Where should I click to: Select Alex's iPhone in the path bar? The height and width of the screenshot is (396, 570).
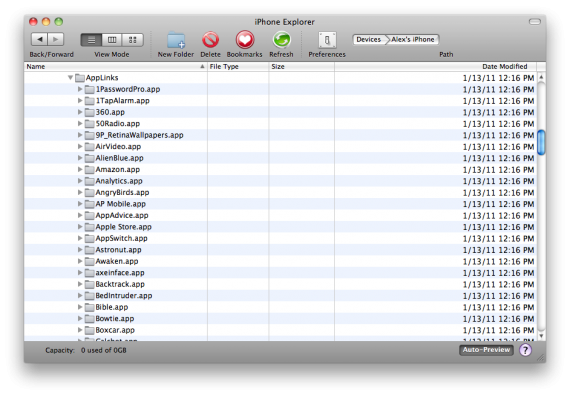coord(413,39)
